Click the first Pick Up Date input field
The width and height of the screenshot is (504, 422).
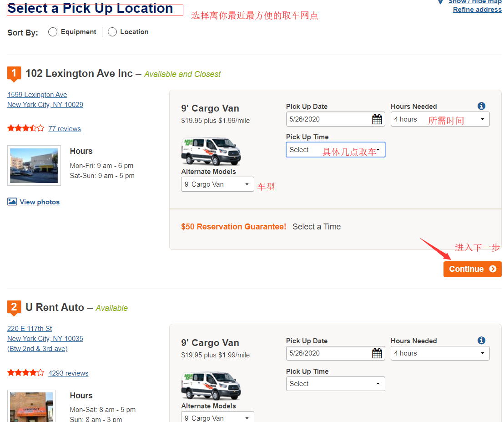[x=328, y=119]
